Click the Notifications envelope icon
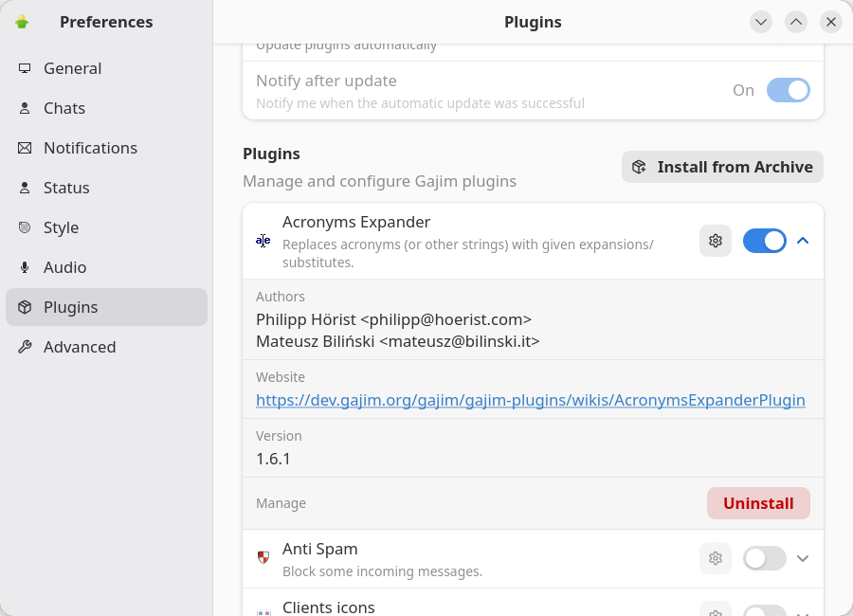This screenshot has width=853, height=616. pyautogui.click(x=25, y=148)
